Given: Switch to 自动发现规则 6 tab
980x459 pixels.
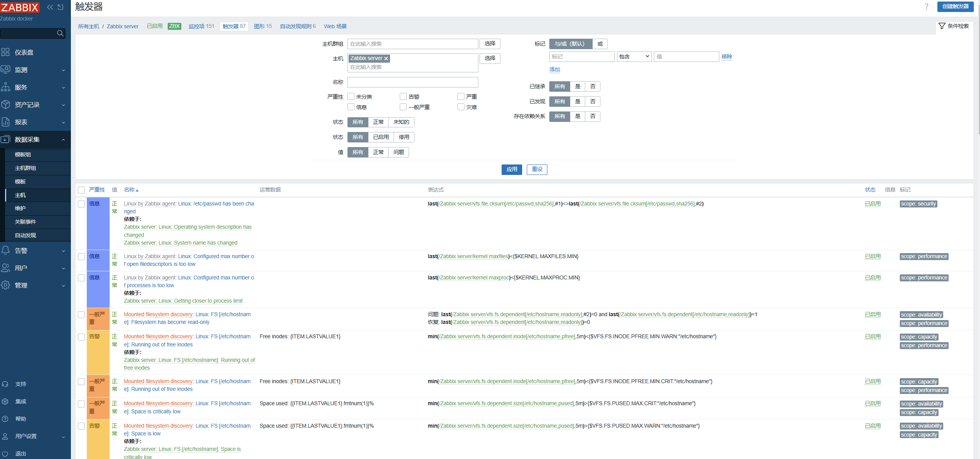Looking at the screenshot, I should (297, 26).
